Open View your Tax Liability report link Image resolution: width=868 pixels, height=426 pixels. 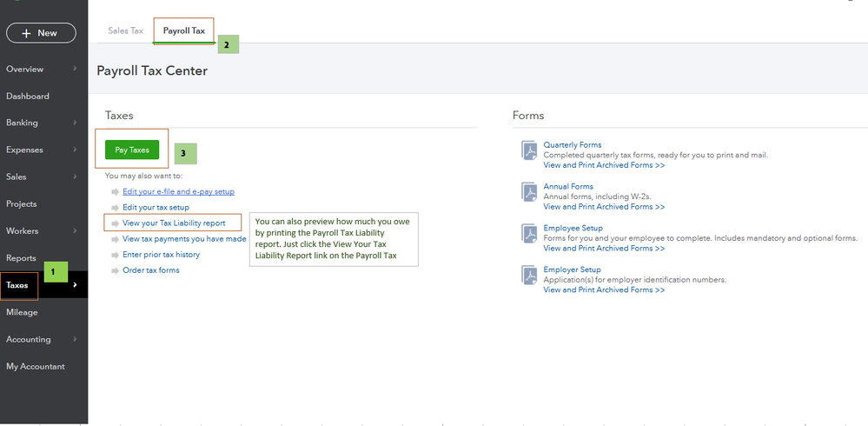pyautogui.click(x=174, y=223)
